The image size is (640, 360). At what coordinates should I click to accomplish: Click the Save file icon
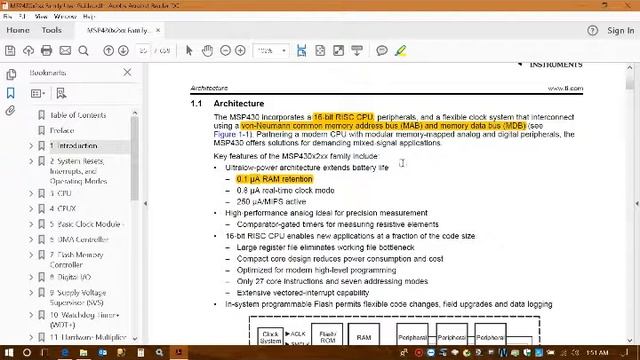point(10,51)
